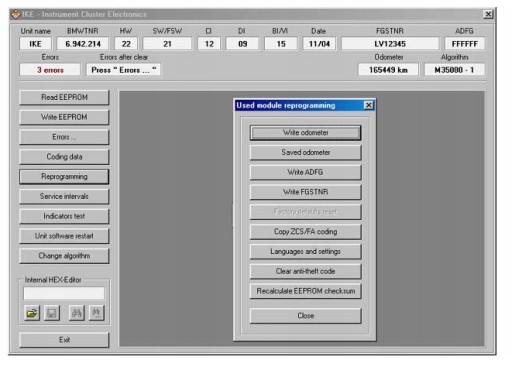This screenshot has height=367, width=512.
Task: Open file icon in Internal HEX-Editor
Action: [32, 313]
